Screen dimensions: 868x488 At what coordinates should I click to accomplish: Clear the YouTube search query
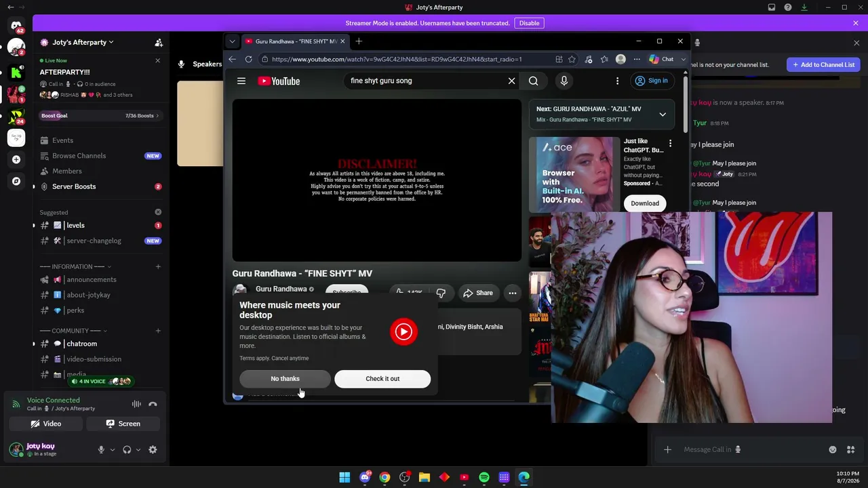pyautogui.click(x=512, y=81)
